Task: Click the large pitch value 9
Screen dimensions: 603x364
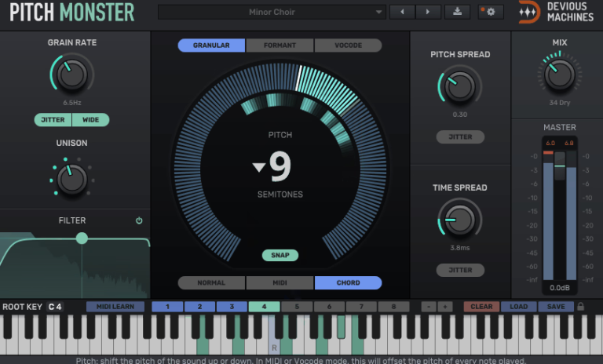Action: 280,166
